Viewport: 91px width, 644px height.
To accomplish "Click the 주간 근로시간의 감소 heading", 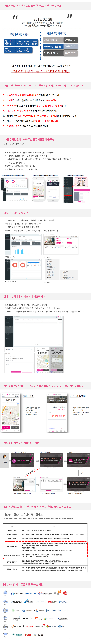I will [x=20, y=35].
